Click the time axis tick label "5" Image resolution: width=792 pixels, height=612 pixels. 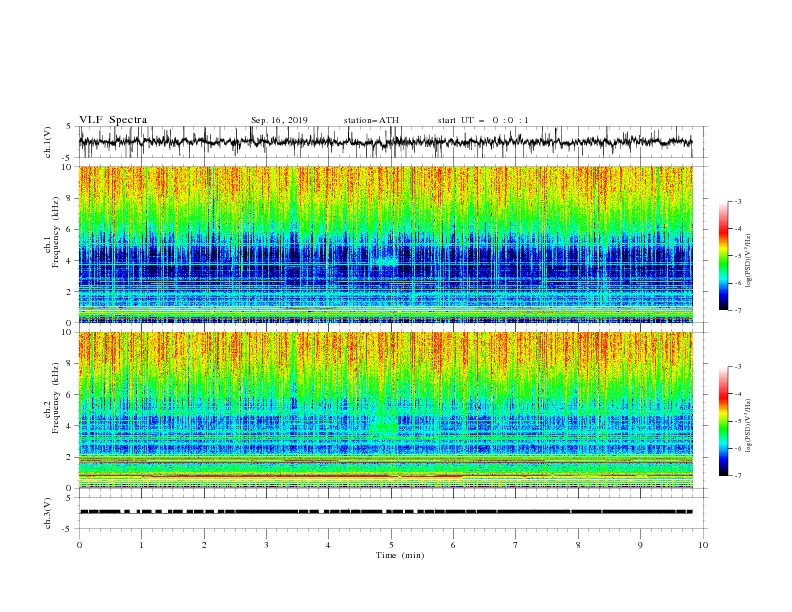click(391, 545)
